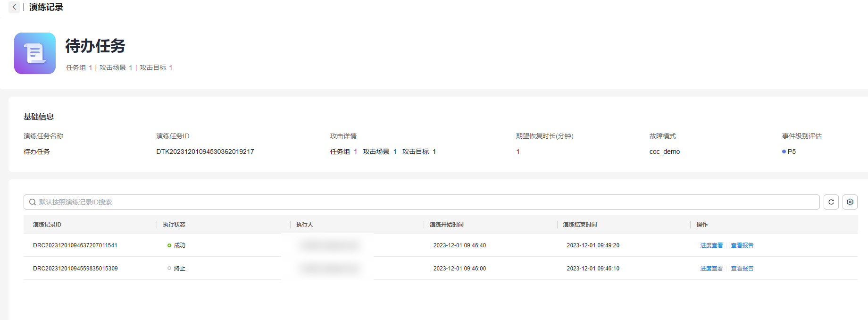Focus the drill record ID search field
This screenshot has width=868, height=320.
(421, 202)
